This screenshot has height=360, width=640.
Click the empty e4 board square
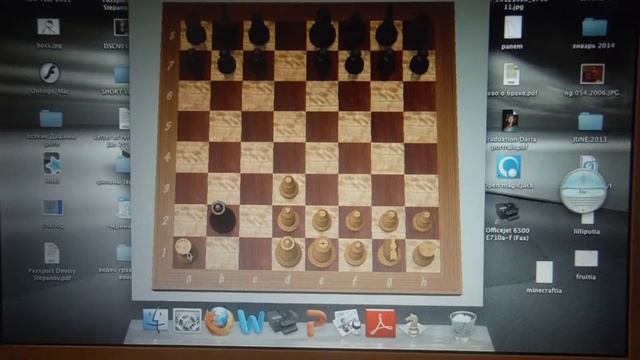point(322,158)
